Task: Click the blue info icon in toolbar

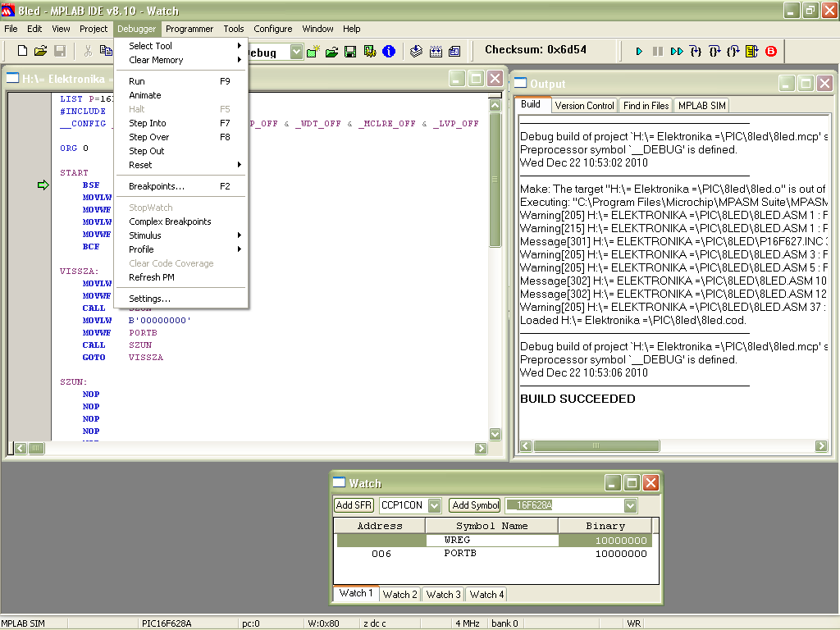Action: 389,52
